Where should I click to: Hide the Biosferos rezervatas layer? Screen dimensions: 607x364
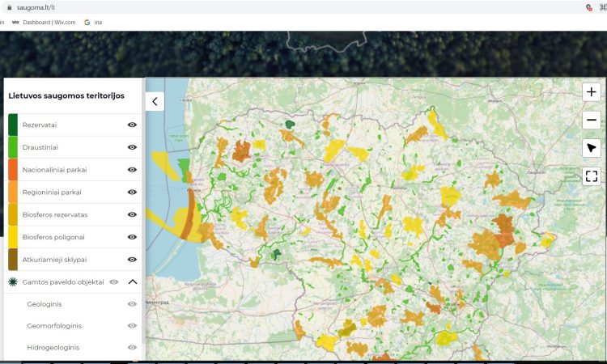coord(132,214)
